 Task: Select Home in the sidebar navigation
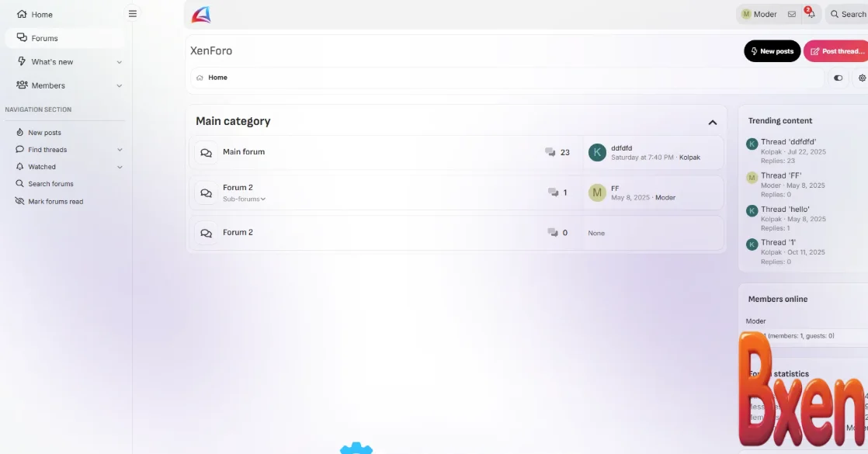coord(42,14)
